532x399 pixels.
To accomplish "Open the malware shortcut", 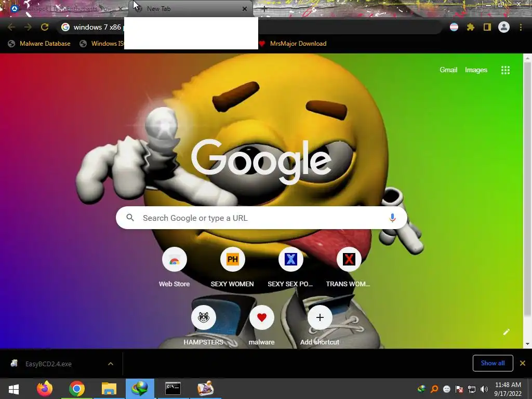I will [x=262, y=326].
